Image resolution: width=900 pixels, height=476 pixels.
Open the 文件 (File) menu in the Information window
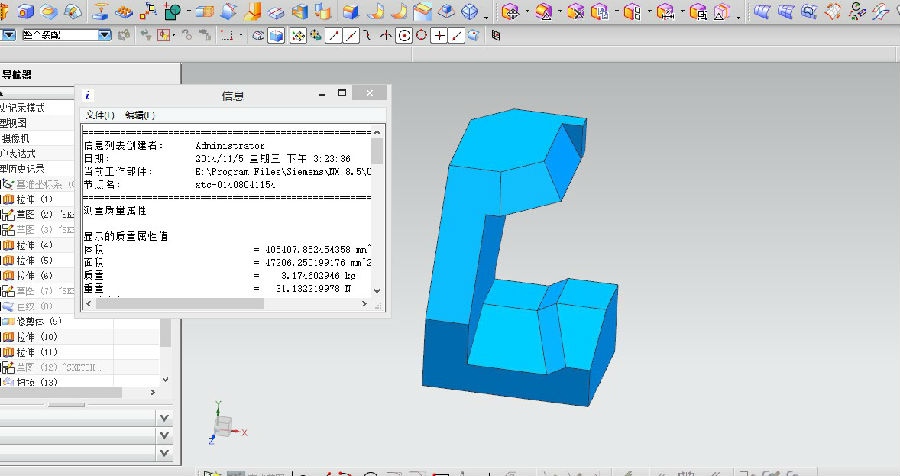[x=98, y=115]
